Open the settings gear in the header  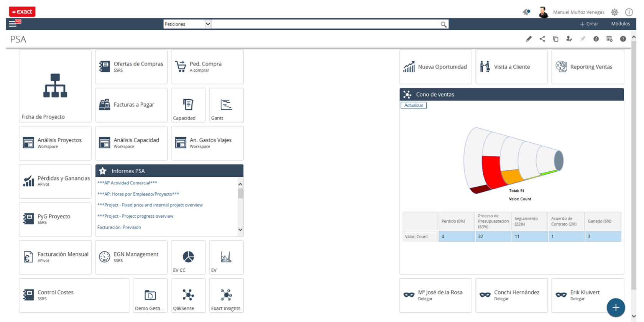pyautogui.click(x=614, y=12)
